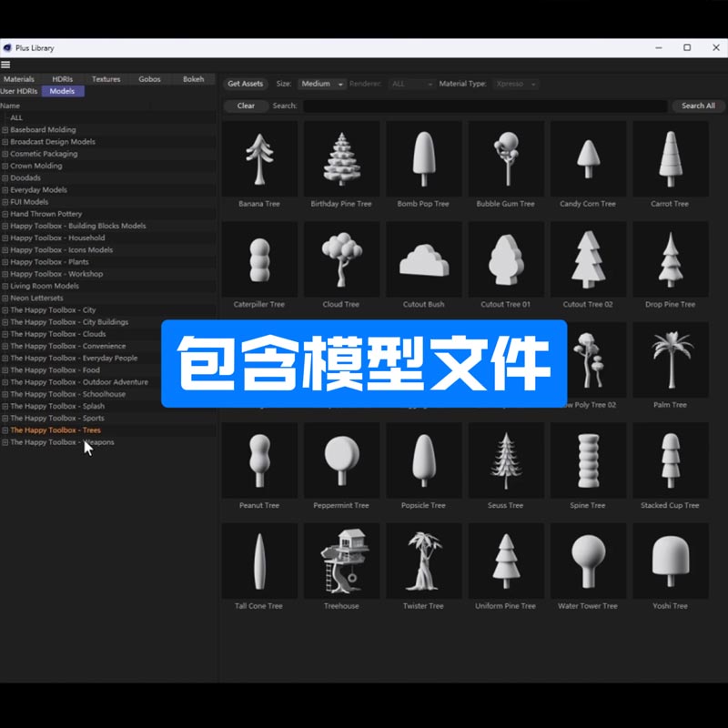Screen dimensions: 728x728
Task: Choose the Seuss Tree model thumbnail
Action: (505, 460)
